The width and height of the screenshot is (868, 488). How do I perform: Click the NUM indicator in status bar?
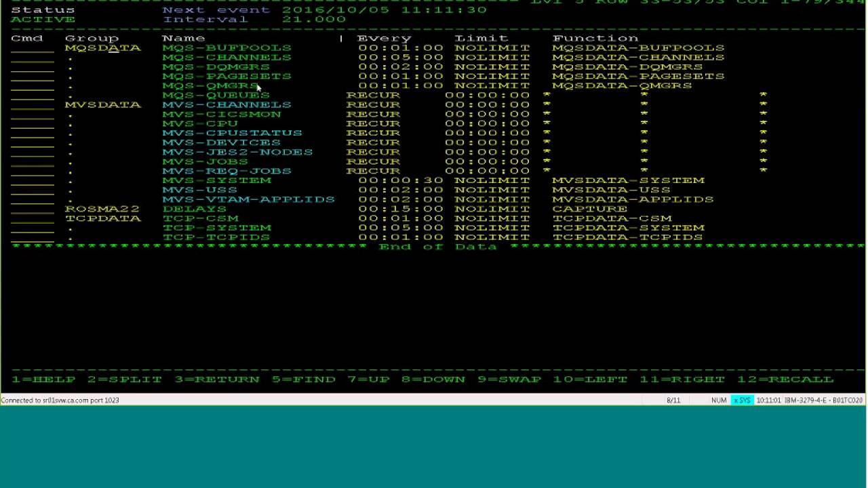coord(719,401)
